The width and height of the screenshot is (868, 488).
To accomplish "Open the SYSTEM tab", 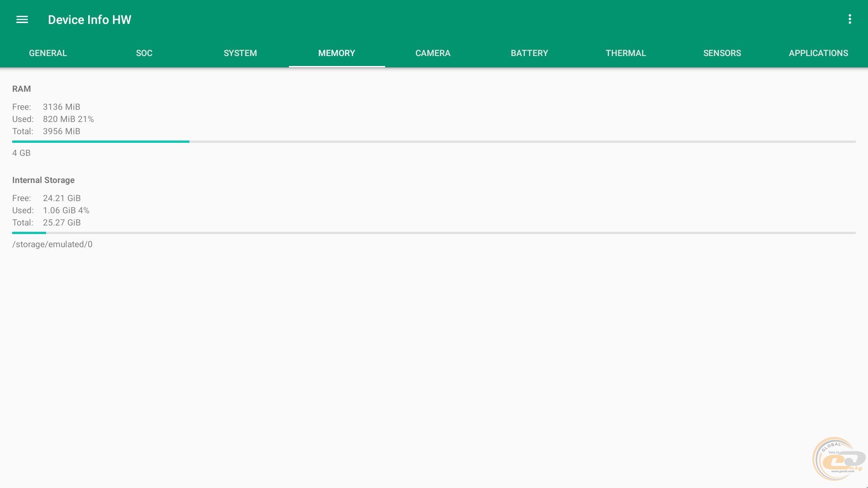I will tap(240, 53).
